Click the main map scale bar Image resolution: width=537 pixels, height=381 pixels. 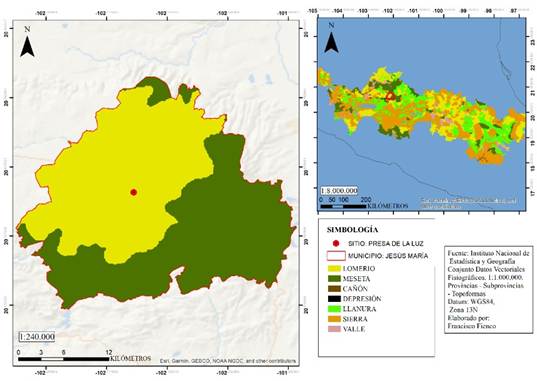coord(63,359)
